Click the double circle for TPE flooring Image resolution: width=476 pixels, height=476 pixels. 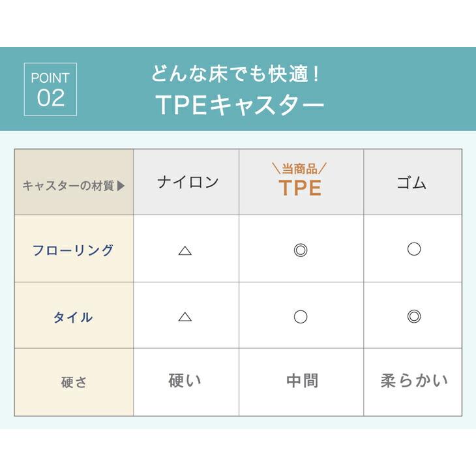301,250
